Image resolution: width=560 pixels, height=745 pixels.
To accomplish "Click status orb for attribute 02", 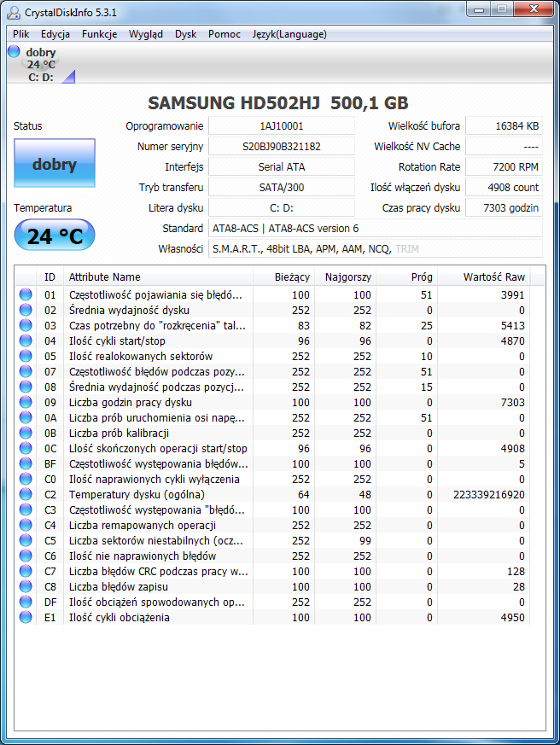I will click(x=26, y=310).
